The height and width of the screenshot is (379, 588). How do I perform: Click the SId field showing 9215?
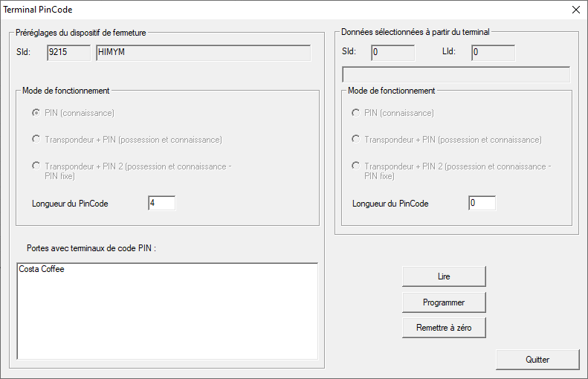tap(68, 53)
